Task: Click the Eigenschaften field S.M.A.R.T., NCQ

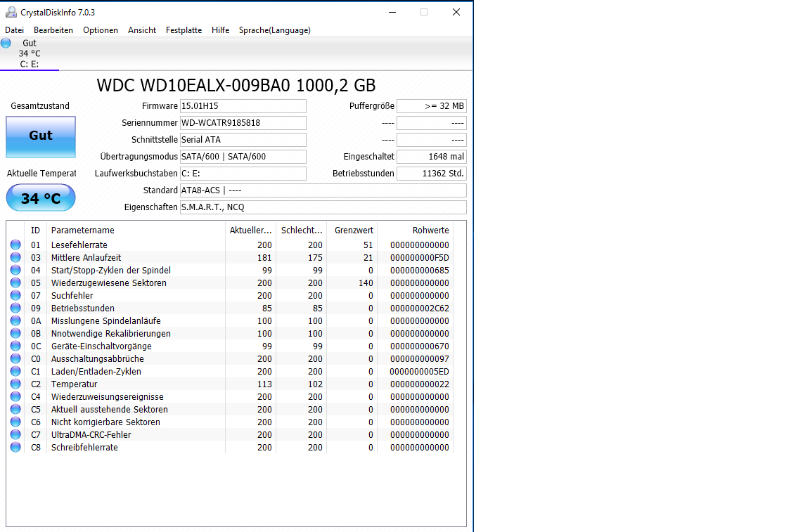Action: tap(323, 207)
